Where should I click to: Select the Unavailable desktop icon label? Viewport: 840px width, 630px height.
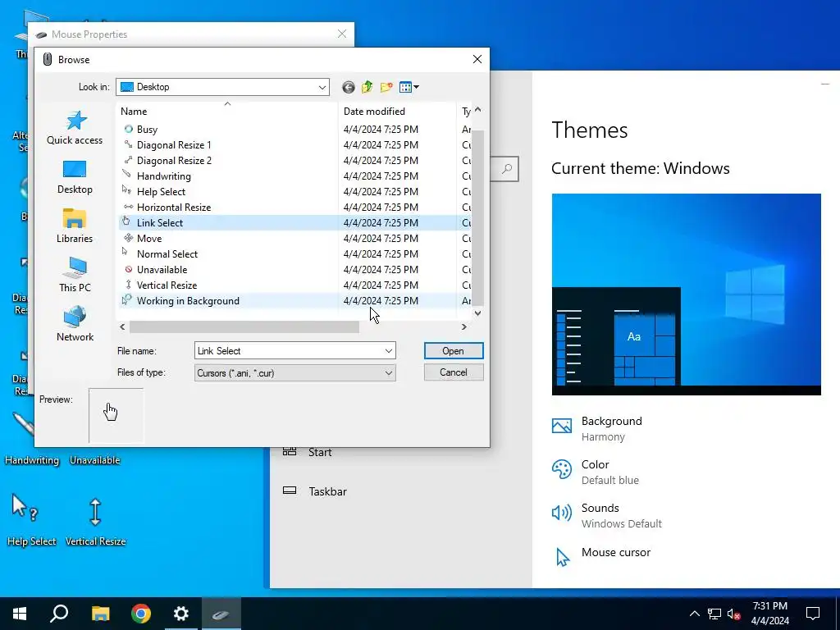tap(95, 460)
